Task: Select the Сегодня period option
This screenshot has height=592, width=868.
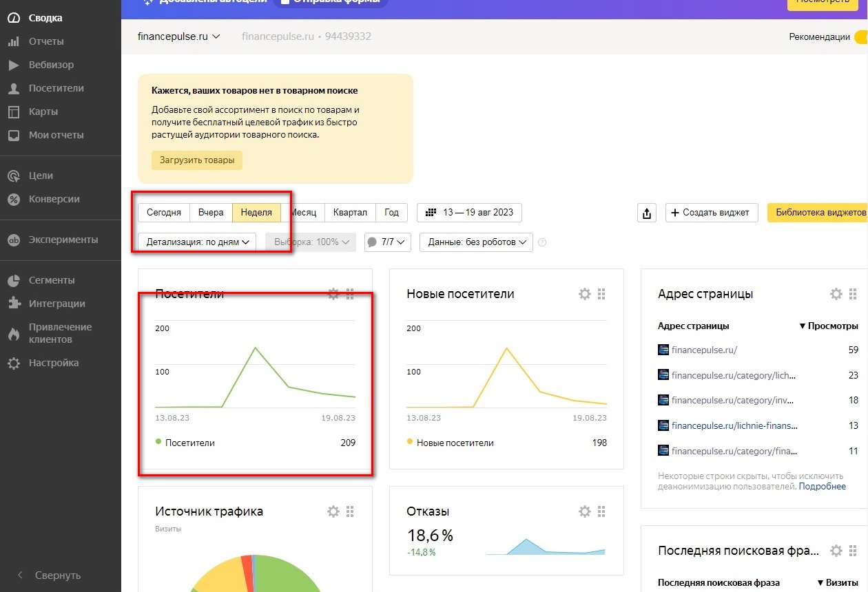Action: click(164, 213)
